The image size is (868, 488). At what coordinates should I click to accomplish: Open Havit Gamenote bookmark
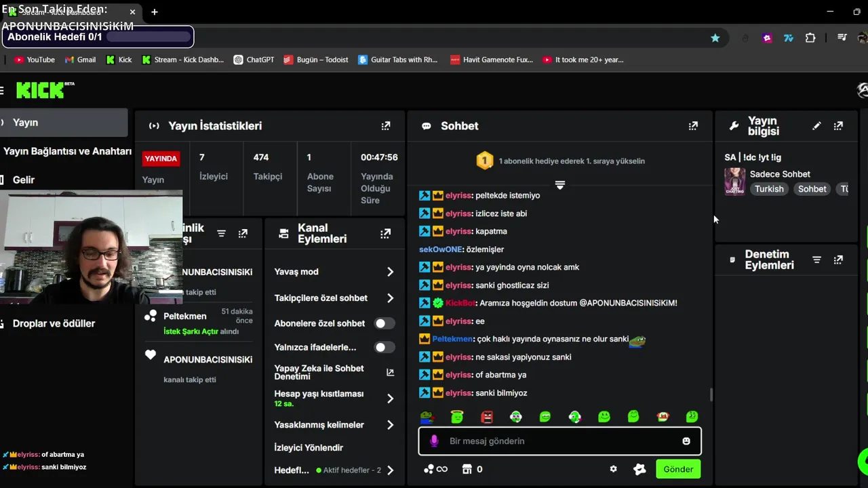492,60
